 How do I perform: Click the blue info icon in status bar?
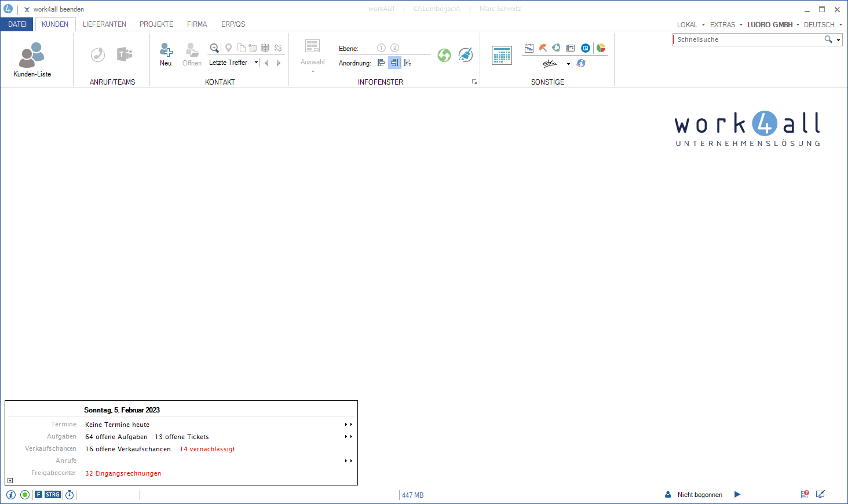click(11, 495)
